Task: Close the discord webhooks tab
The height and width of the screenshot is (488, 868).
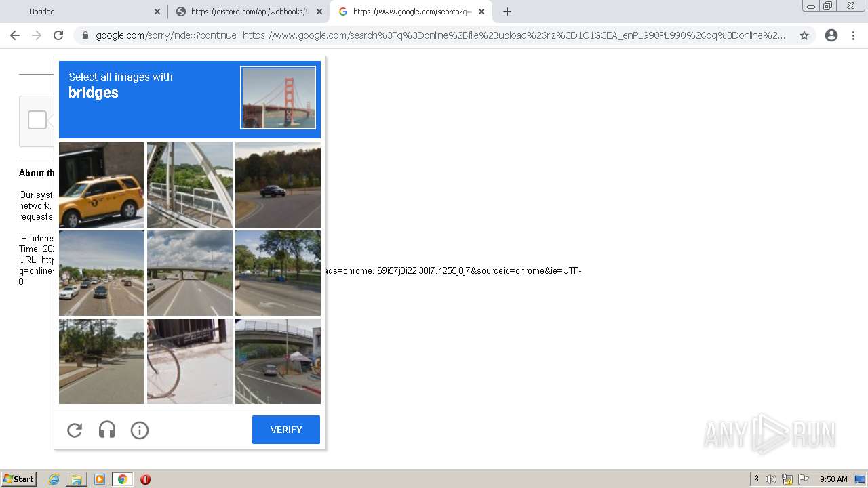Action: pos(319,12)
